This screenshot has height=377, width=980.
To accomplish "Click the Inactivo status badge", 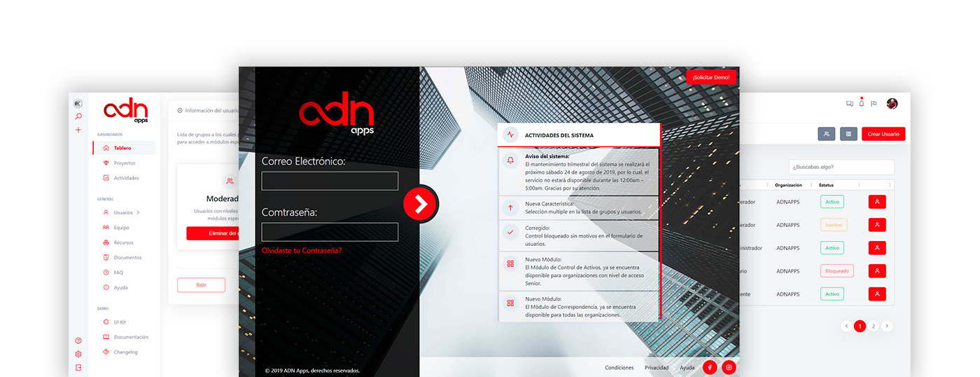I will tap(834, 225).
